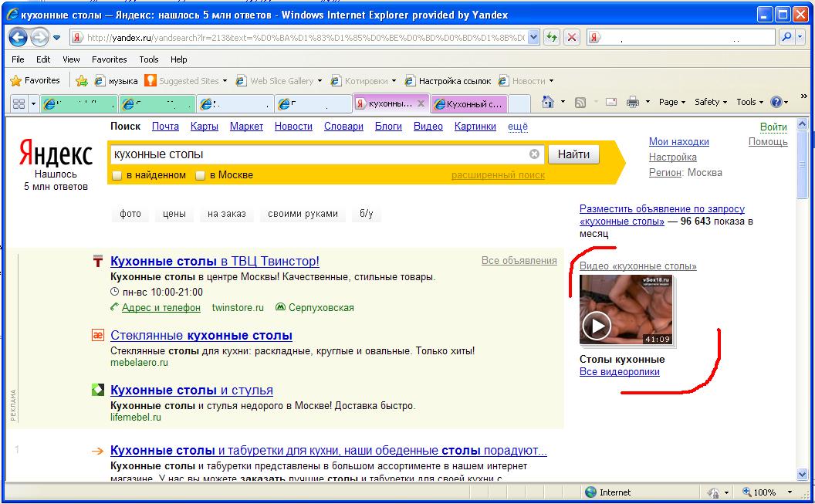The height and width of the screenshot is (504, 815).
Task: Open the Favorites menu in menu bar
Action: coord(109,59)
